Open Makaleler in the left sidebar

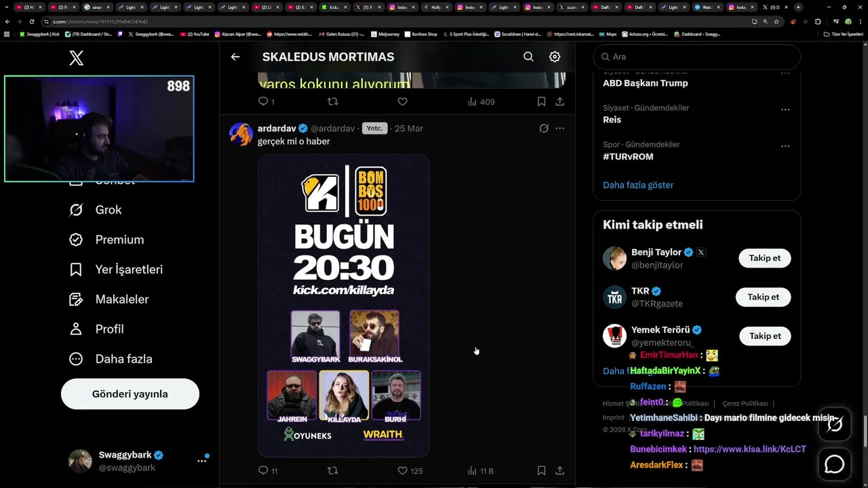click(x=108, y=299)
